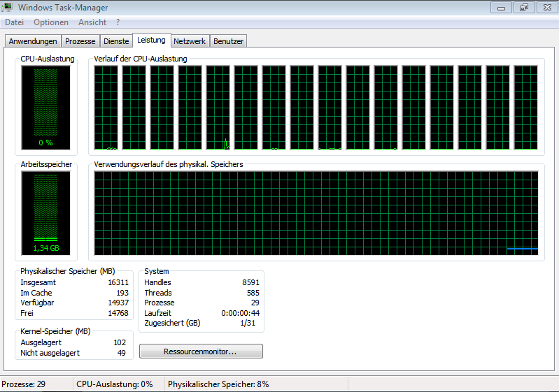This screenshot has width=559, height=392.
Task: Click the Frei value 14768
Action: pos(118,313)
